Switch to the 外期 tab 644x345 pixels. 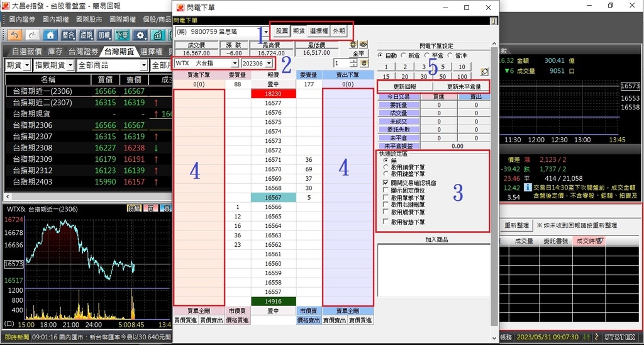339,30
